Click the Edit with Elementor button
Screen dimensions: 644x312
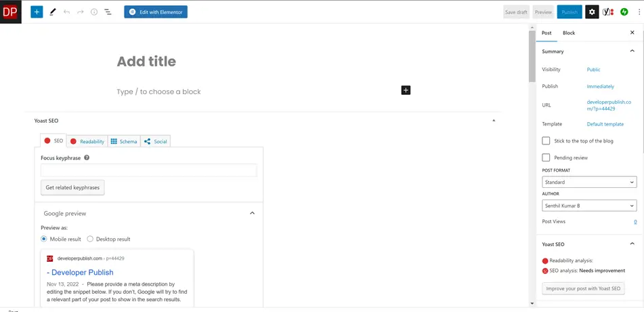[x=156, y=12]
